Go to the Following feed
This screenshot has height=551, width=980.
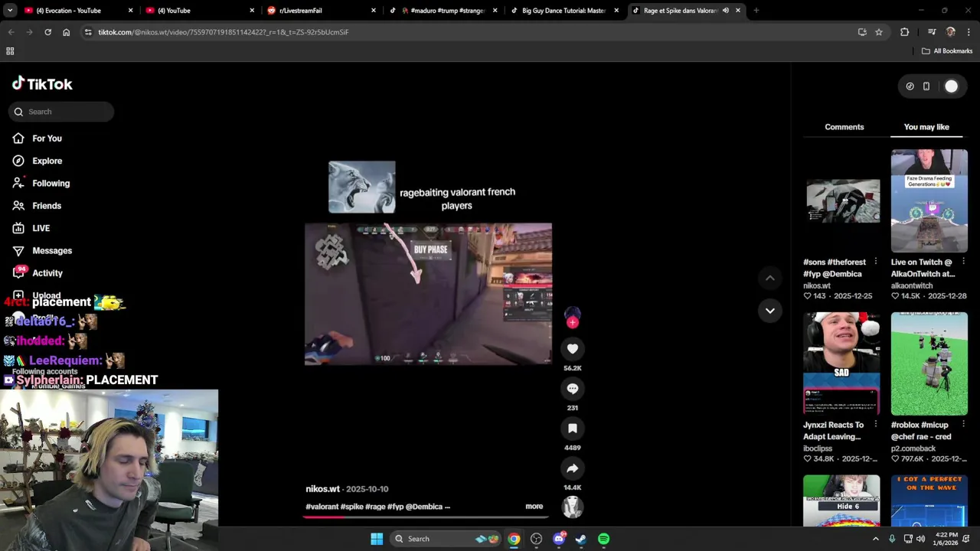(51, 183)
